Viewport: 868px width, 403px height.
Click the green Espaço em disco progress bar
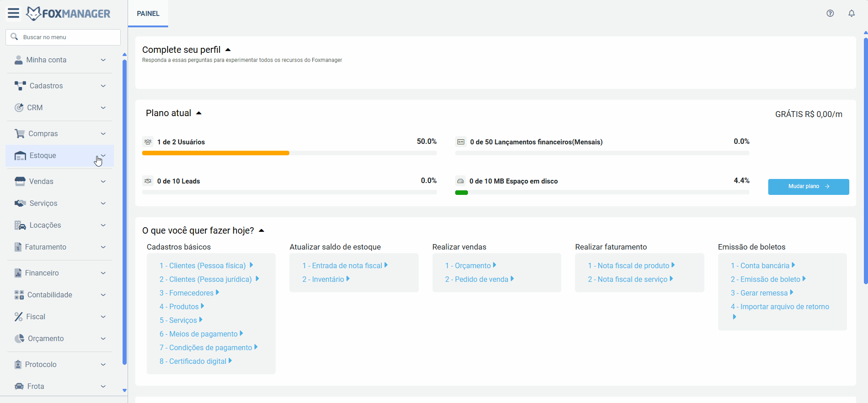tap(462, 193)
